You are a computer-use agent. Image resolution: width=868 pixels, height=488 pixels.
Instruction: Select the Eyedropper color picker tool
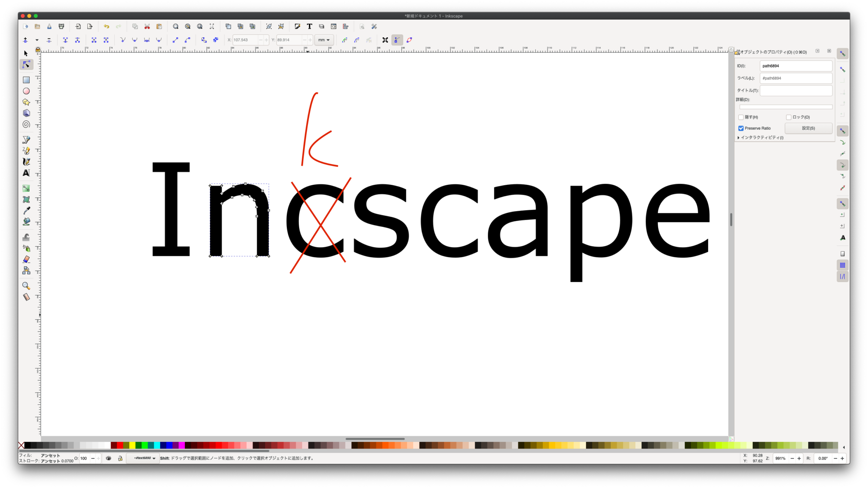pos(26,210)
